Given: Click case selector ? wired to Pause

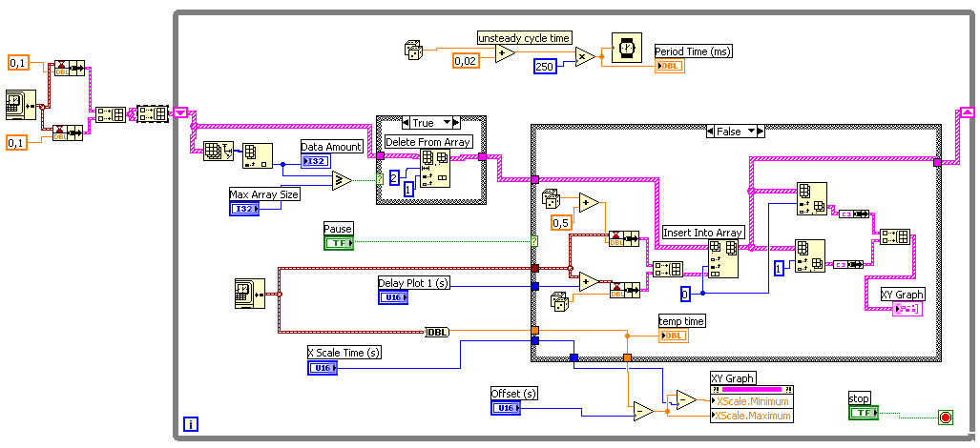Looking at the screenshot, I should [533, 241].
